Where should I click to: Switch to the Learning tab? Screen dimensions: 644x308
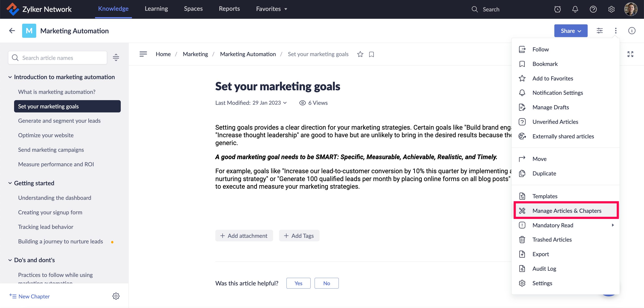[156, 9]
